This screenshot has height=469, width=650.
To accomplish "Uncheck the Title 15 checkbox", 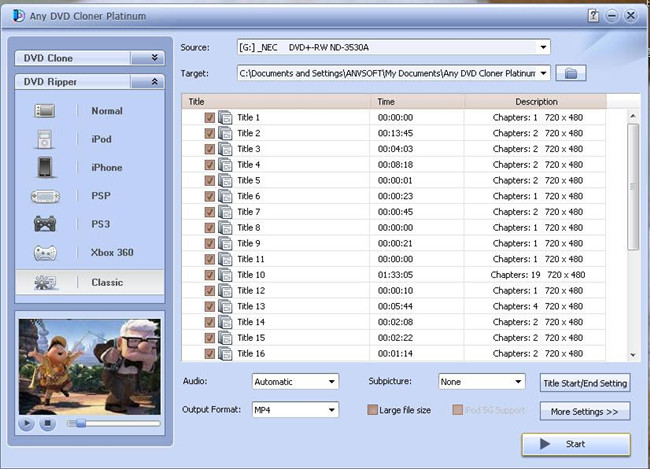I will coord(210,338).
